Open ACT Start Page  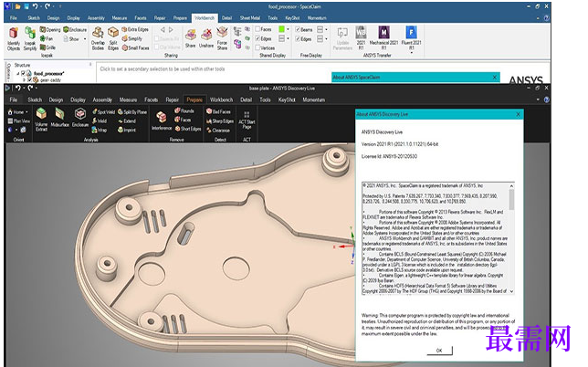coord(247,121)
